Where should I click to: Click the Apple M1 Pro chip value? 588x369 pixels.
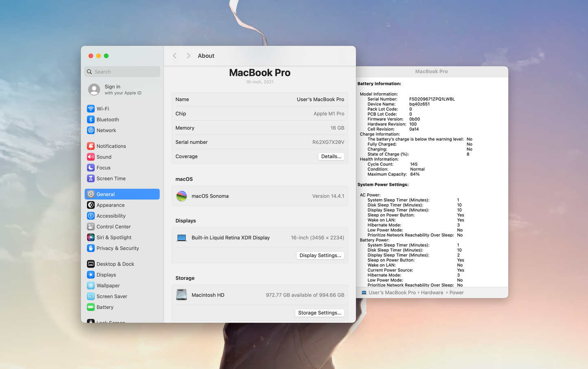(x=329, y=114)
